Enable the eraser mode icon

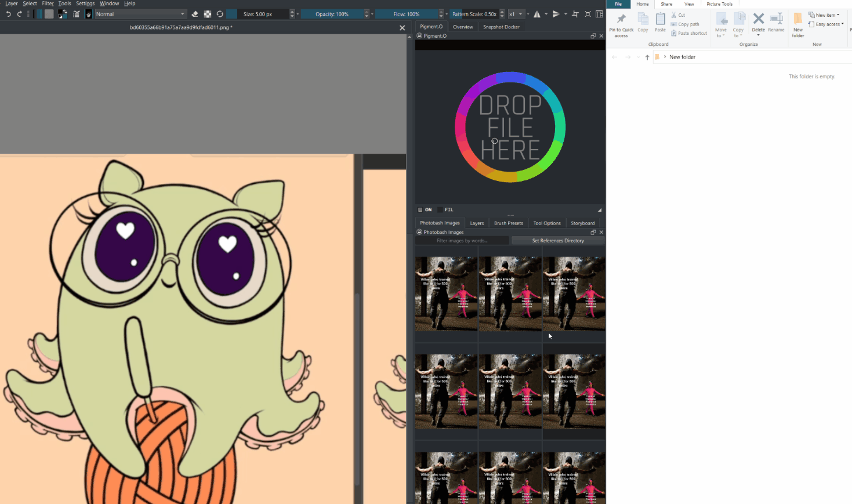[x=195, y=14]
